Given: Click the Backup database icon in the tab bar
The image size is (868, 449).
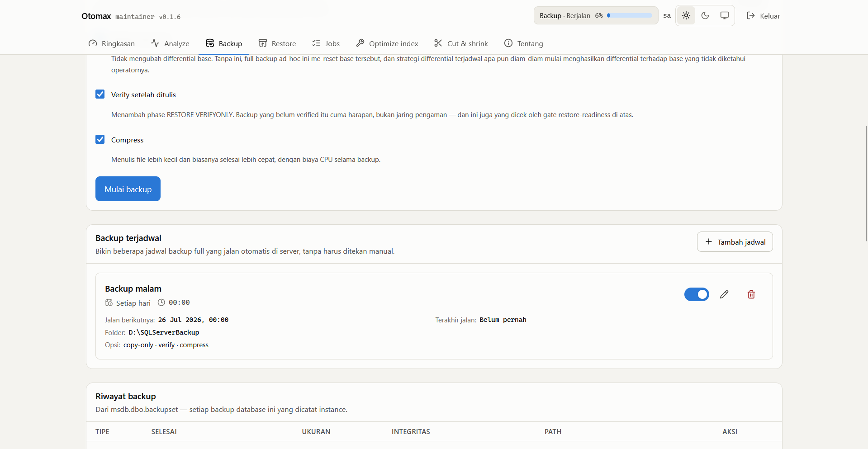Looking at the screenshot, I should pos(210,43).
